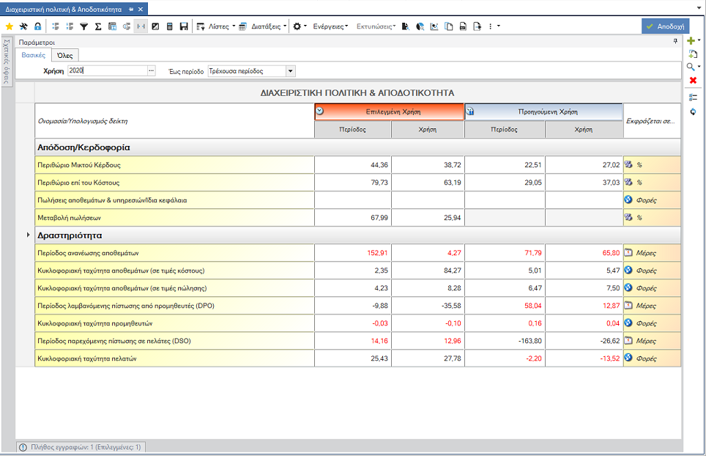The height and width of the screenshot is (456, 706).
Task: Click the value 84,27 cell
Action: 428,271
